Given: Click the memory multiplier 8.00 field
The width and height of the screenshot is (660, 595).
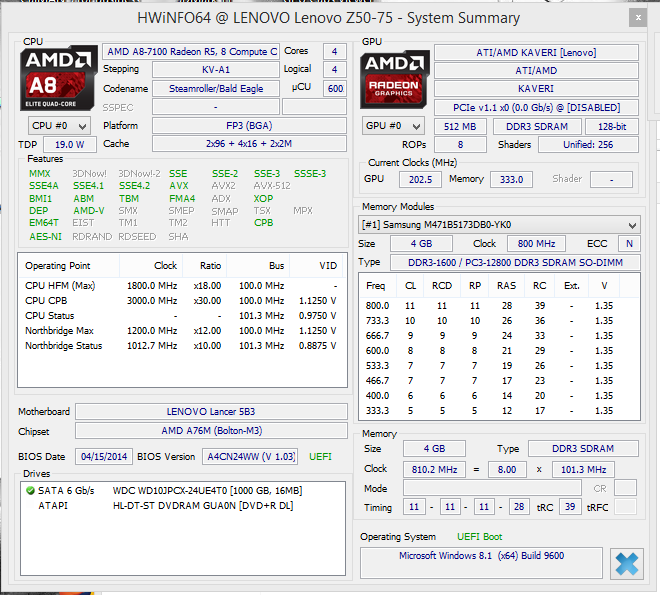Looking at the screenshot, I should tap(507, 470).
